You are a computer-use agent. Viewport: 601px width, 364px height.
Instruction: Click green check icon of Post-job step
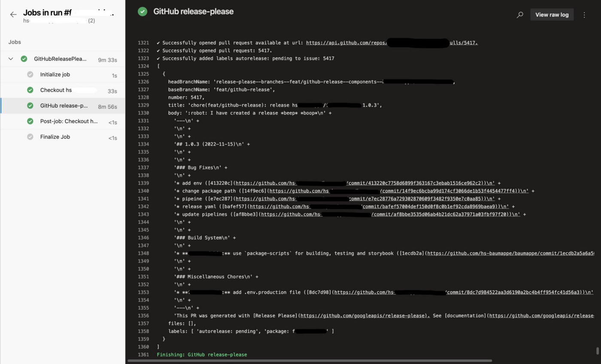(30, 121)
